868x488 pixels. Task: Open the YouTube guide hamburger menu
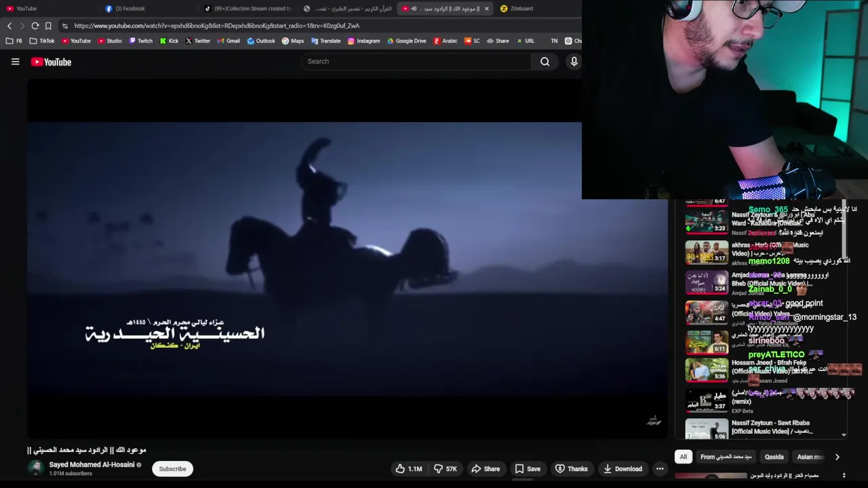pyautogui.click(x=15, y=62)
